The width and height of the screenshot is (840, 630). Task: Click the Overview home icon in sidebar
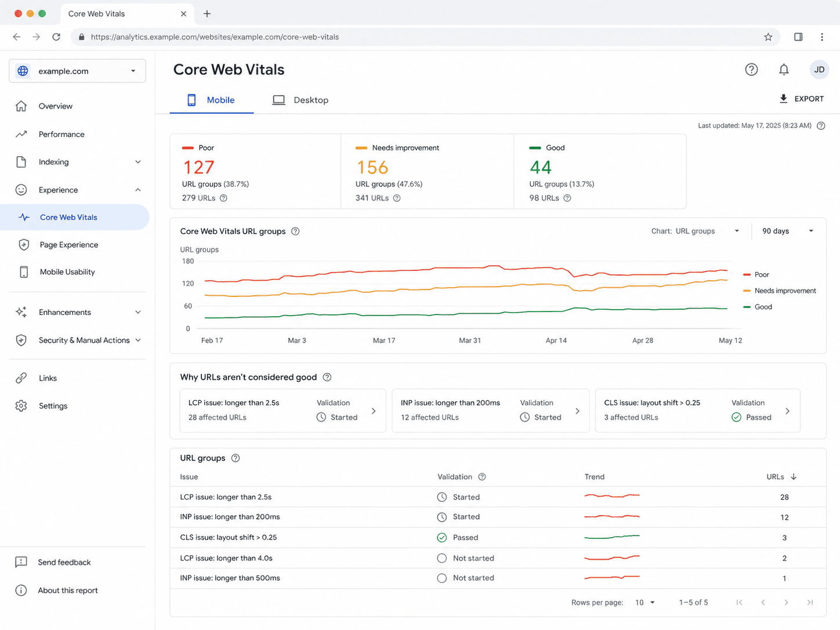tap(21, 106)
